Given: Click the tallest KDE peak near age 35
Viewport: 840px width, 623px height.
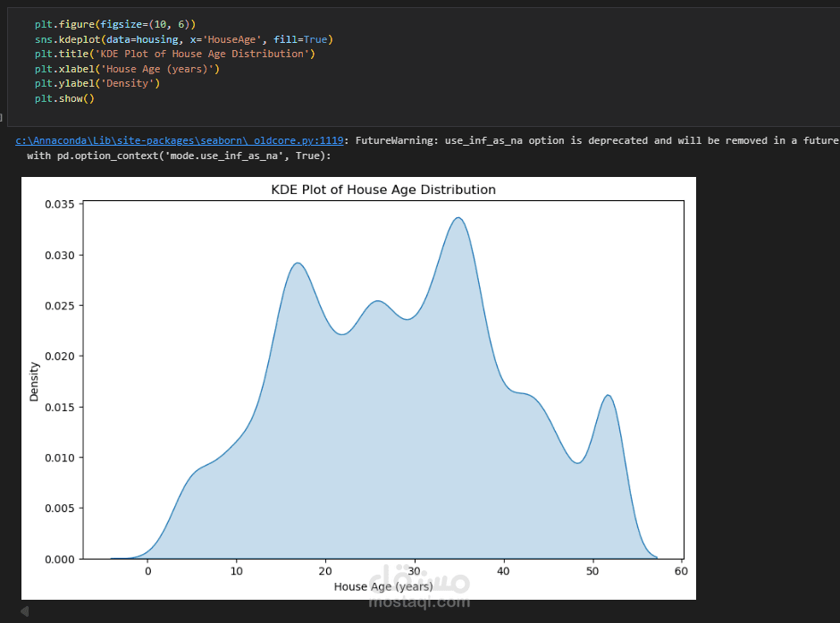Looking at the screenshot, I should click(458, 218).
